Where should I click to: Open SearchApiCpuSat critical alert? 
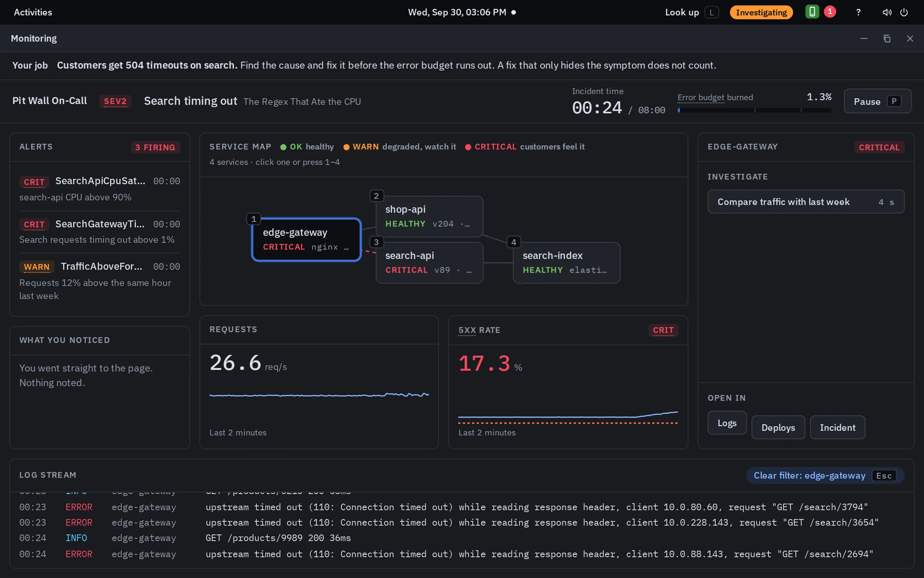click(100, 189)
